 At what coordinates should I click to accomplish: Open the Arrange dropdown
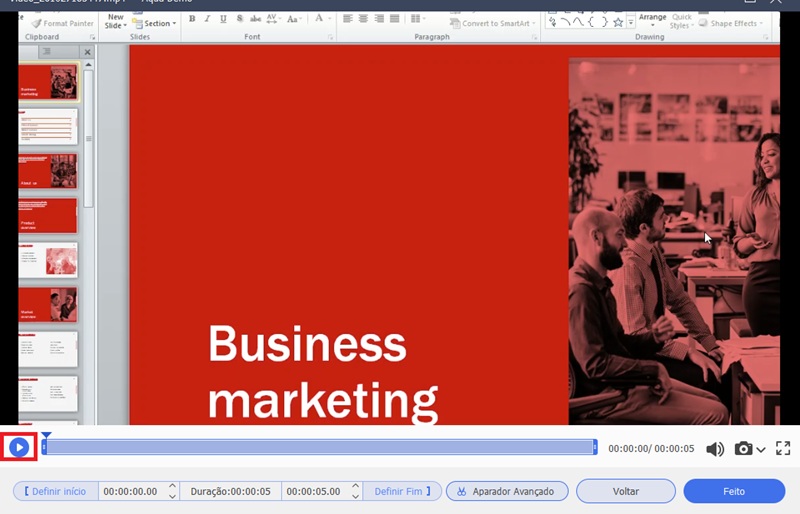[x=653, y=20]
